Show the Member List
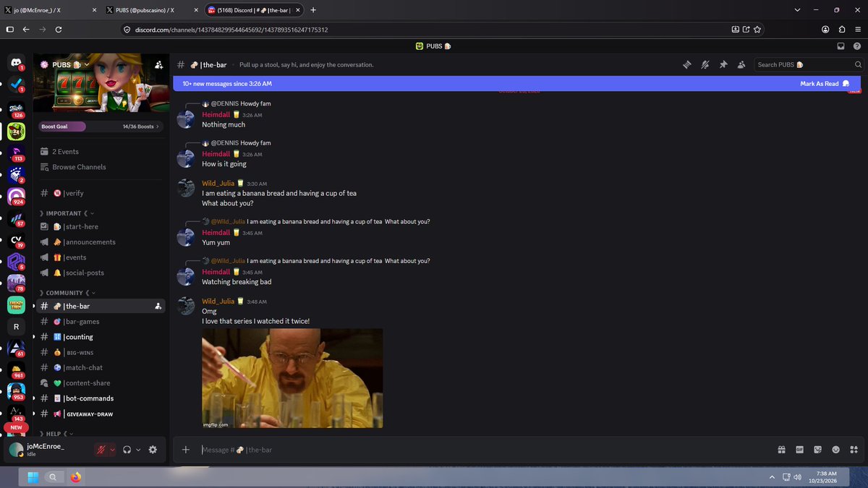868x488 pixels. pyautogui.click(x=741, y=65)
